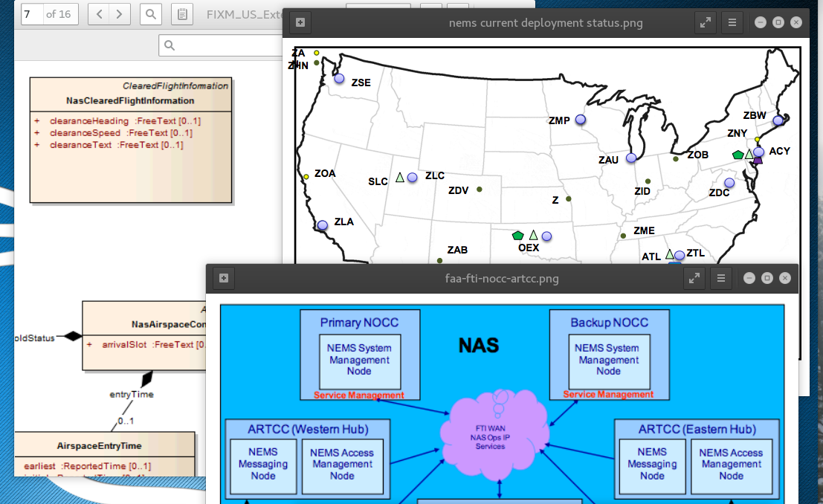Click plus icon in faa-fti-nocc-artcc window

[224, 278]
